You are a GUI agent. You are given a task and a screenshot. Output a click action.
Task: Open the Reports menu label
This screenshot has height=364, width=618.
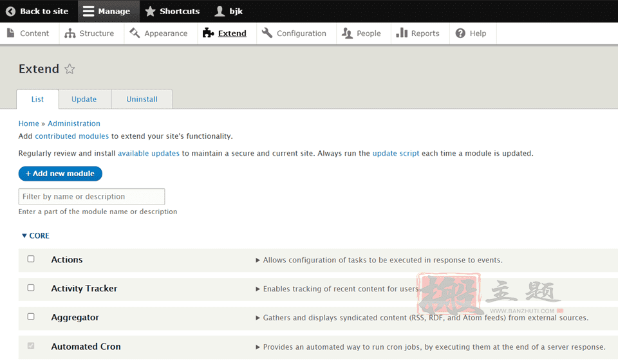[426, 33]
